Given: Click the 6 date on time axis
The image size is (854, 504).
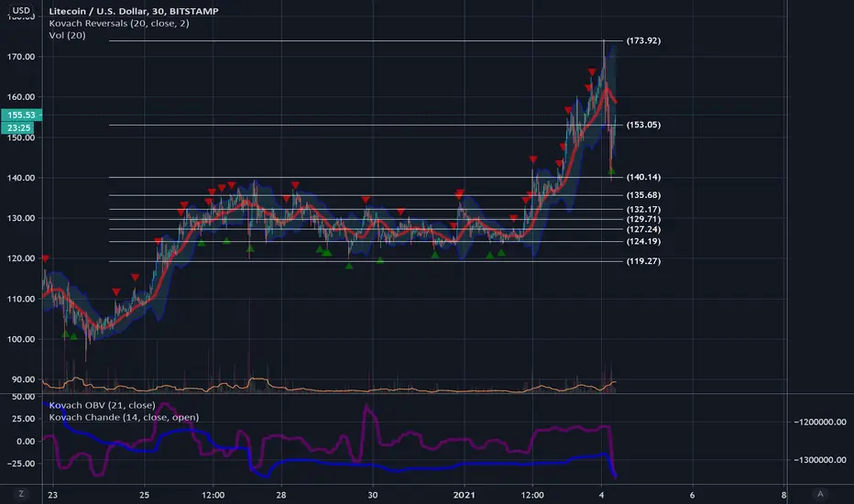Looking at the screenshot, I should pos(692,495).
